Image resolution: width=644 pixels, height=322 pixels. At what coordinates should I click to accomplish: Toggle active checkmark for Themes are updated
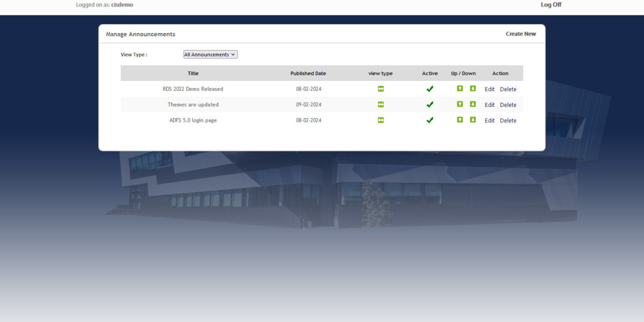tap(430, 105)
